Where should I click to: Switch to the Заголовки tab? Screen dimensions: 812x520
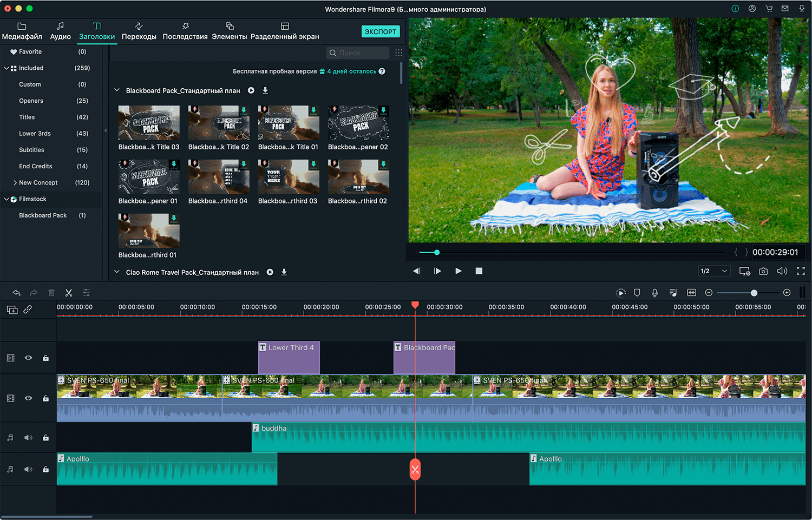[x=97, y=31]
